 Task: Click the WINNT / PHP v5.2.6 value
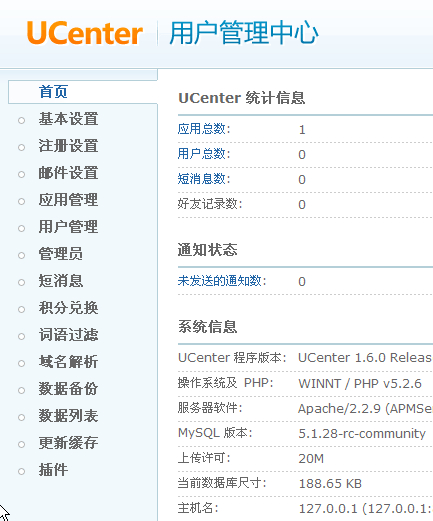pos(360,383)
